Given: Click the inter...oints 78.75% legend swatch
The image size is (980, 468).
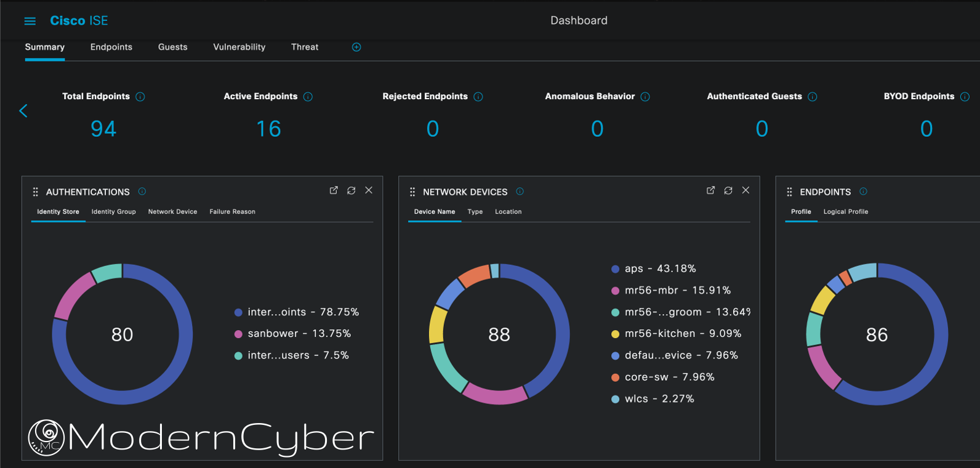Looking at the screenshot, I should pyautogui.click(x=238, y=313).
